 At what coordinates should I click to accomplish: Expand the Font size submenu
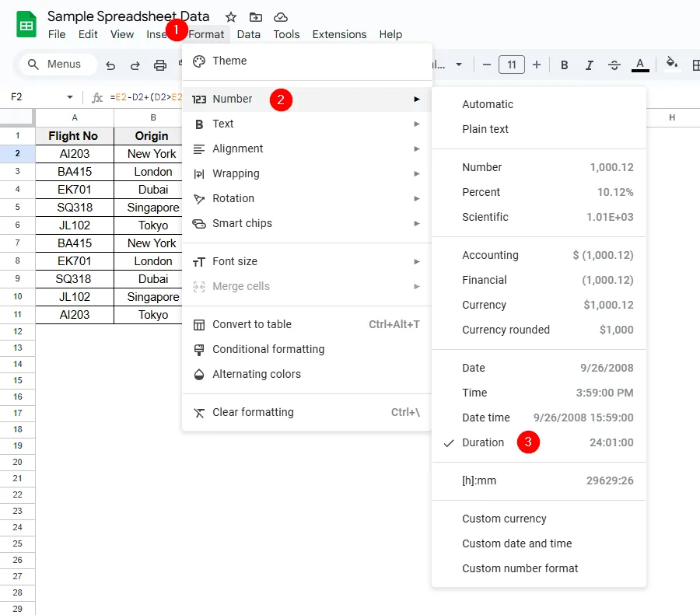point(307,261)
